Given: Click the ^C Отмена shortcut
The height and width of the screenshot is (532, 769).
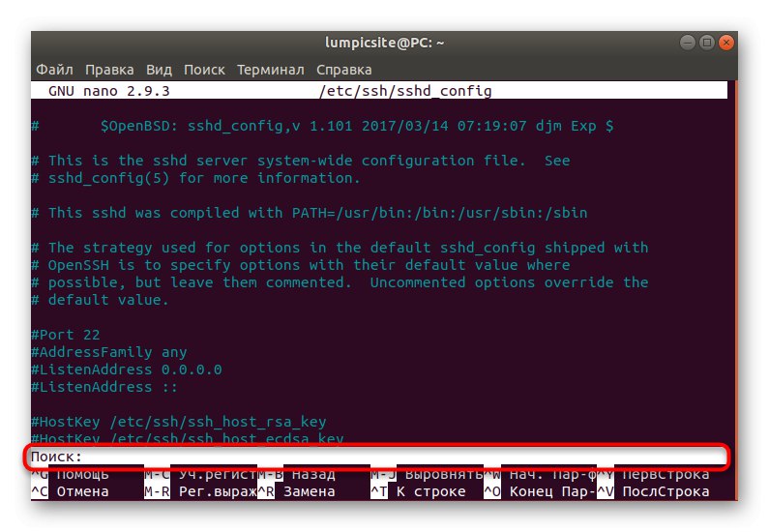Looking at the screenshot, I should [x=71, y=491].
